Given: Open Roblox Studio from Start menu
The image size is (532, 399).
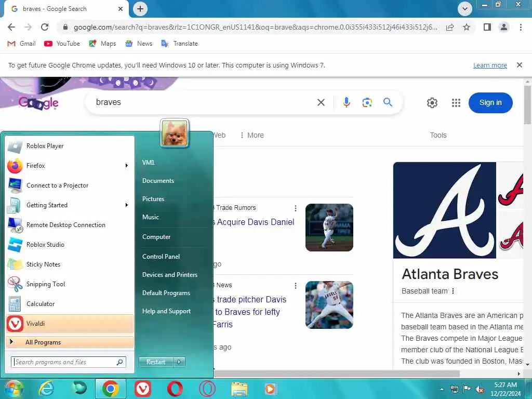Looking at the screenshot, I should click(70, 244).
